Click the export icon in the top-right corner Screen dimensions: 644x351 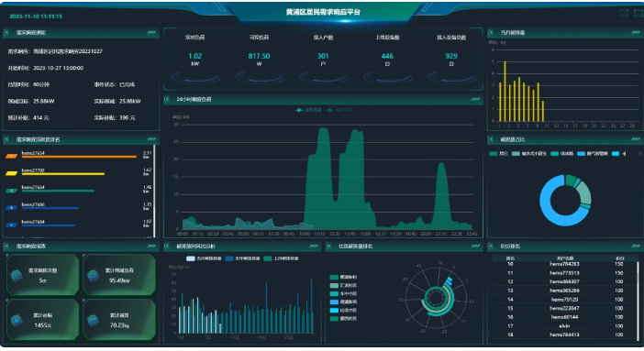624,13
